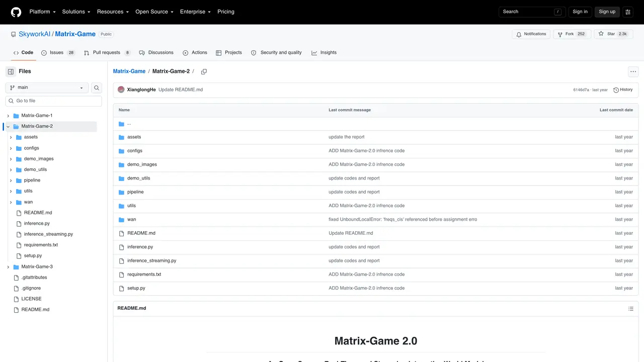Expand the wan folder in sidebar
Screen dimensions: 644x362
[x=11, y=202]
